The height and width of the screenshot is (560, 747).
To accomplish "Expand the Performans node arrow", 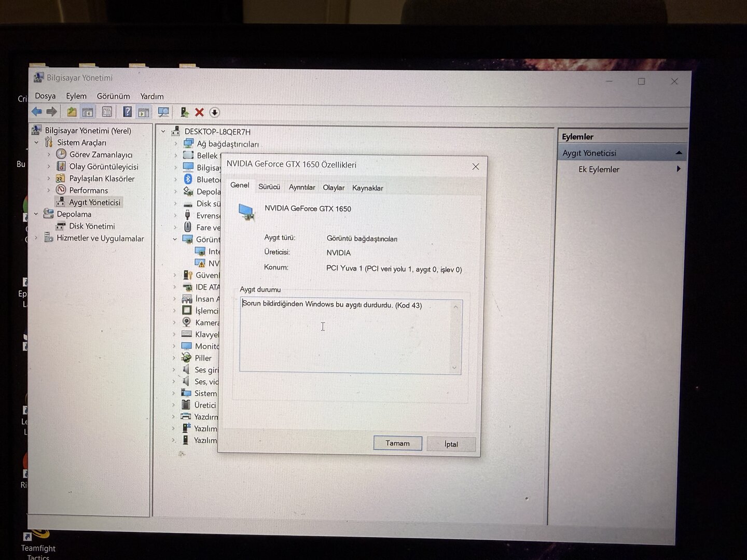I will 49,190.
